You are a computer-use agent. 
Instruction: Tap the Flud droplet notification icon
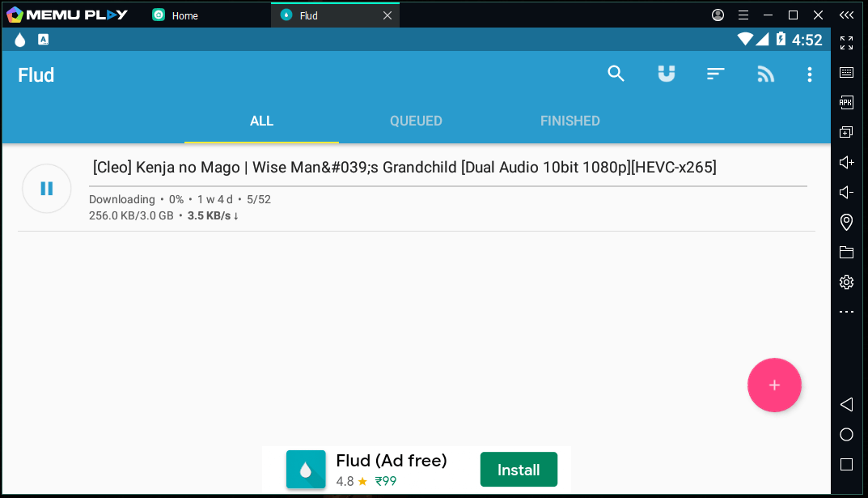[20, 40]
